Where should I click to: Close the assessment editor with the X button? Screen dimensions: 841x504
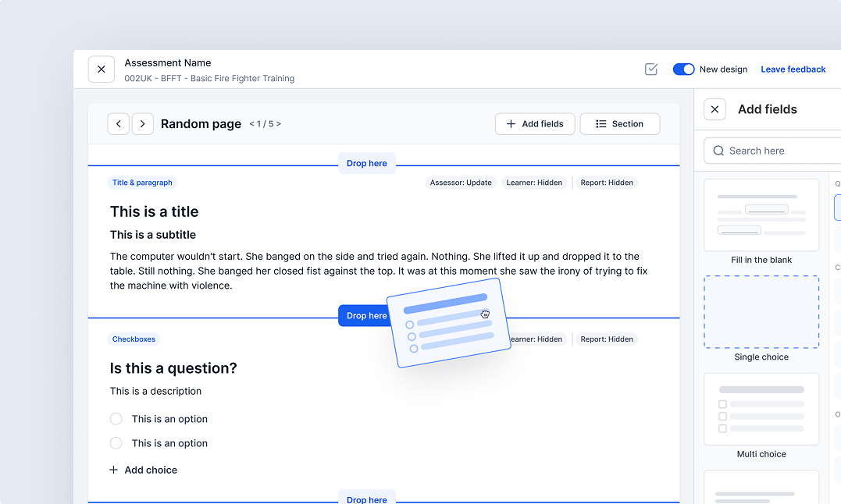point(102,69)
